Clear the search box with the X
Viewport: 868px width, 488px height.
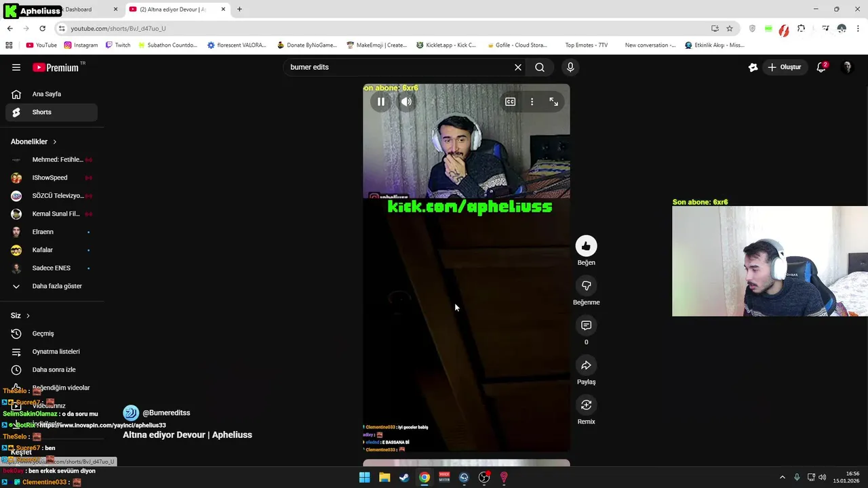[518, 67]
